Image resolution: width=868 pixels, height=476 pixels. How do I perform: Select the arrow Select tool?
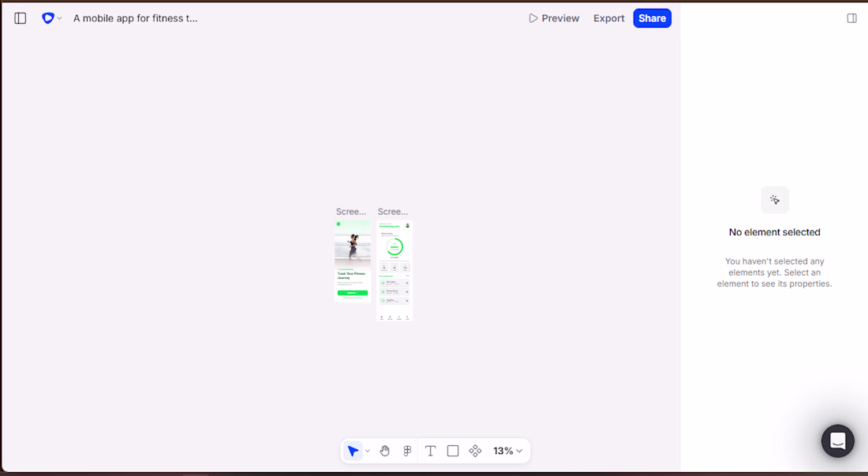(x=354, y=451)
